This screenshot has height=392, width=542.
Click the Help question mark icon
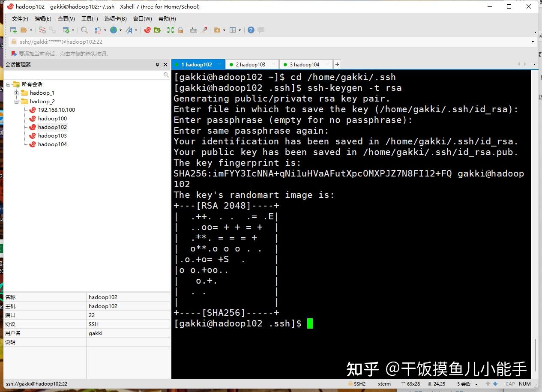pyautogui.click(x=251, y=30)
